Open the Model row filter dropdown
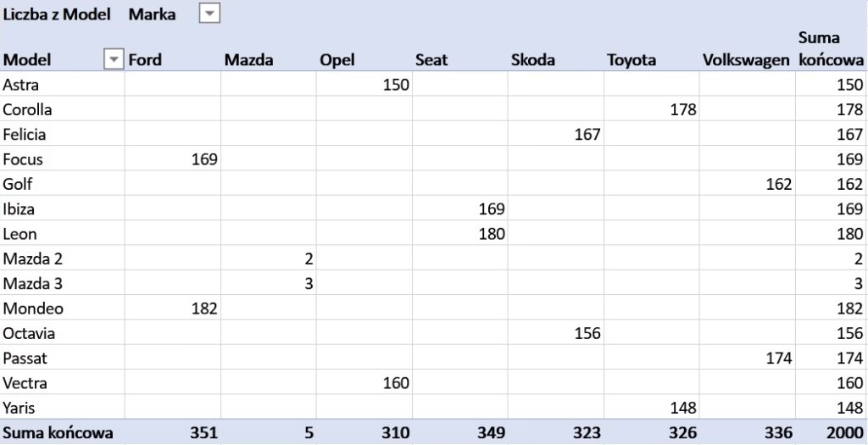Screen dimensions: 868x445 coord(113,59)
